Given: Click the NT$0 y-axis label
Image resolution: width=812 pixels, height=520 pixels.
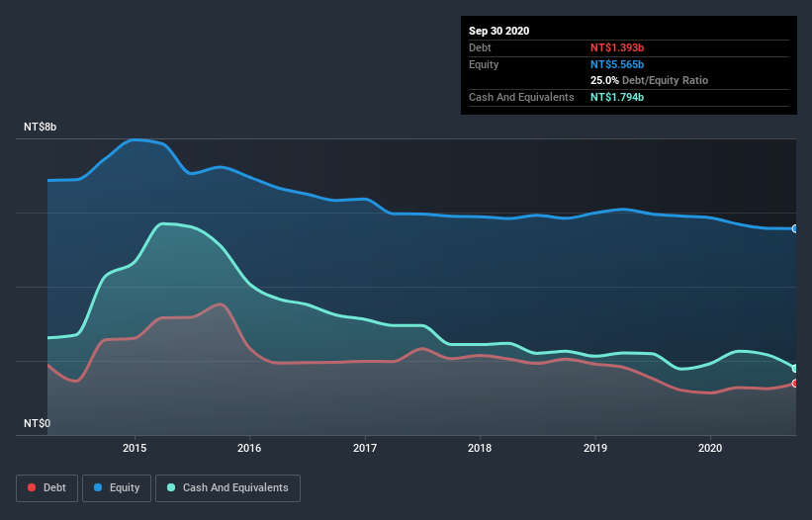Looking at the screenshot, I should (38, 423).
